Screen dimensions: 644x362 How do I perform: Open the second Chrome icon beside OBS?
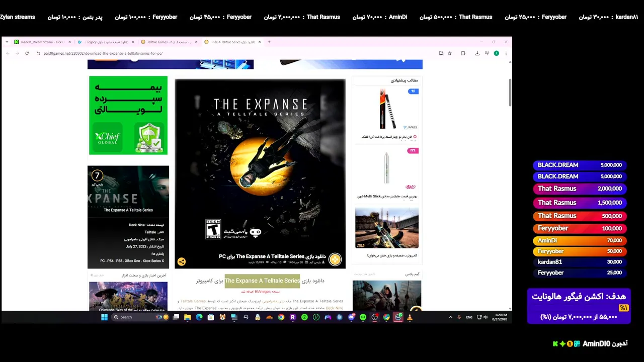point(386,317)
